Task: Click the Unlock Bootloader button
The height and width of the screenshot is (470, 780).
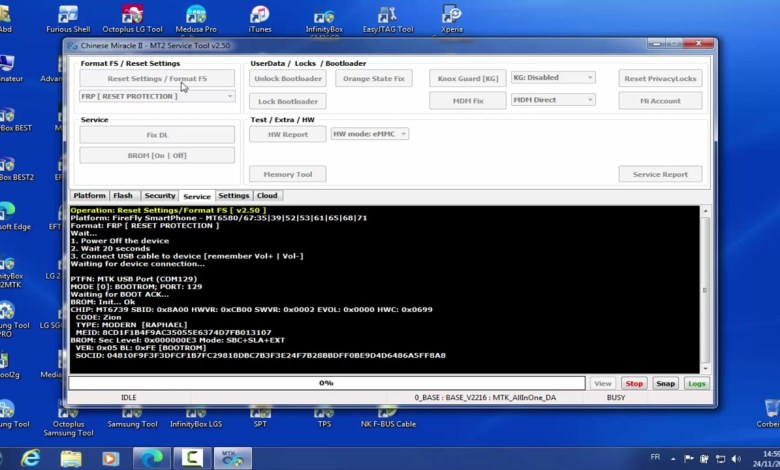Action: coord(288,78)
